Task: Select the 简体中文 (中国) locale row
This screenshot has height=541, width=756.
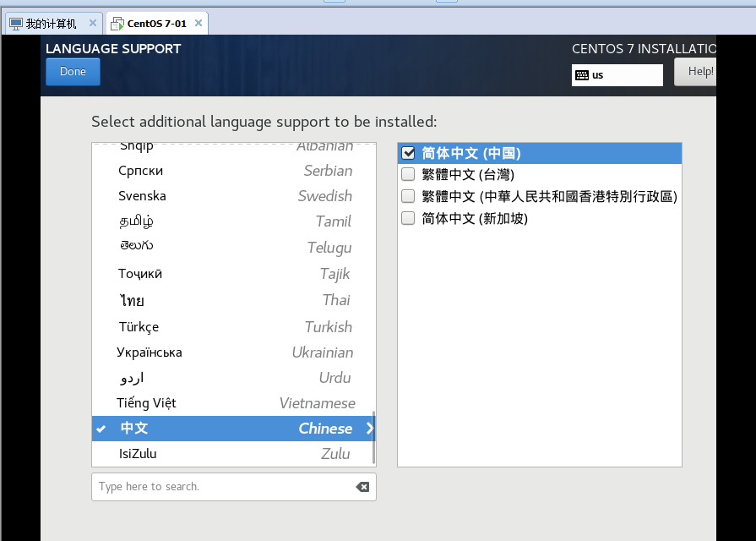Action: tap(540, 153)
